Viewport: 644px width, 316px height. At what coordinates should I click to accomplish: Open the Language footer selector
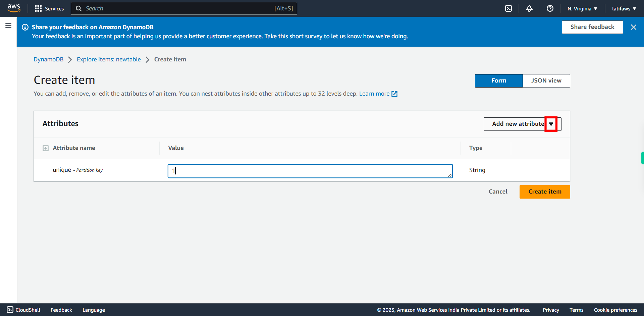[x=94, y=310]
